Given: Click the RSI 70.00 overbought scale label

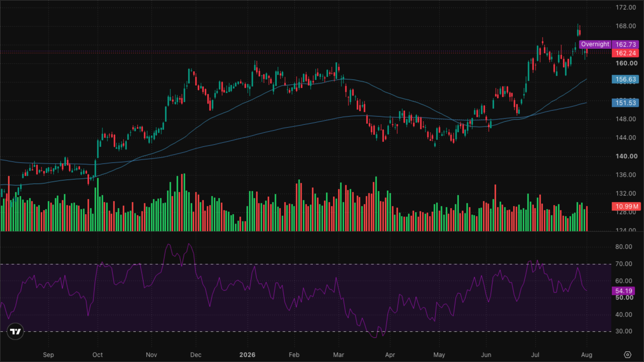Looking at the screenshot, I should coord(623,264).
